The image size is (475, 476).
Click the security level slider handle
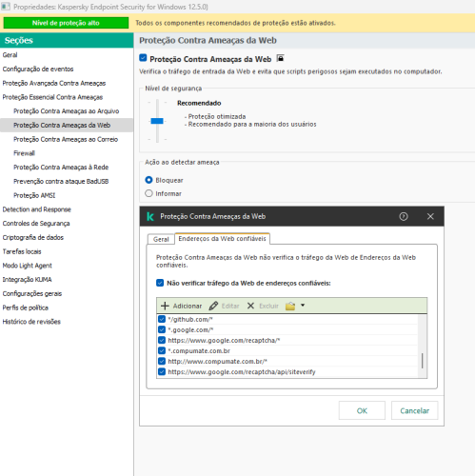pyautogui.click(x=157, y=121)
